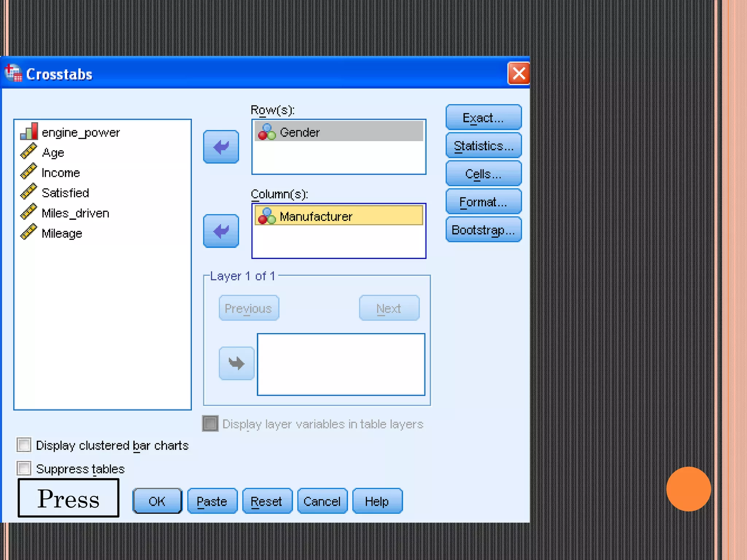747x560 pixels.
Task: Select Manufacturer in the Column(s) box
Action: 316,217
